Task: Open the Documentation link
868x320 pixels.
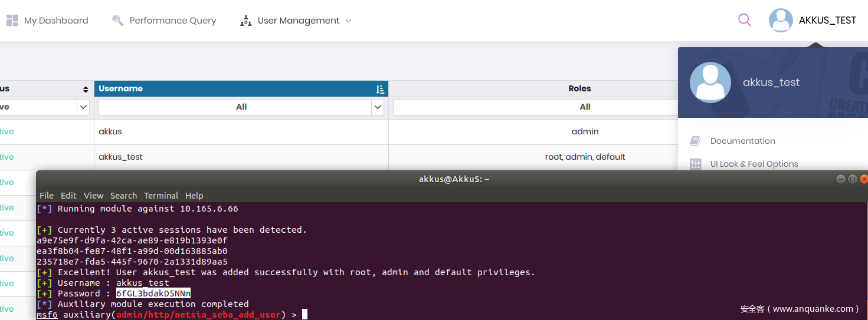Action: point(742,141)
